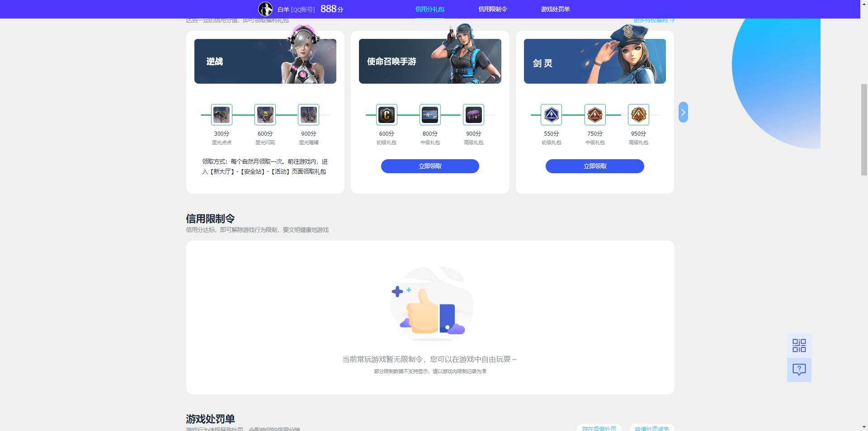Click the 逆战 900分 星光璀璨 reward icon
This screenshot has width=868, height=431.
(308, 115)
